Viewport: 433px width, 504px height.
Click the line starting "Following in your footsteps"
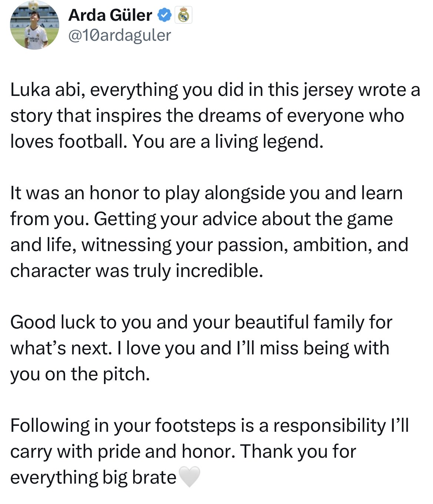[x=209, y=425]
